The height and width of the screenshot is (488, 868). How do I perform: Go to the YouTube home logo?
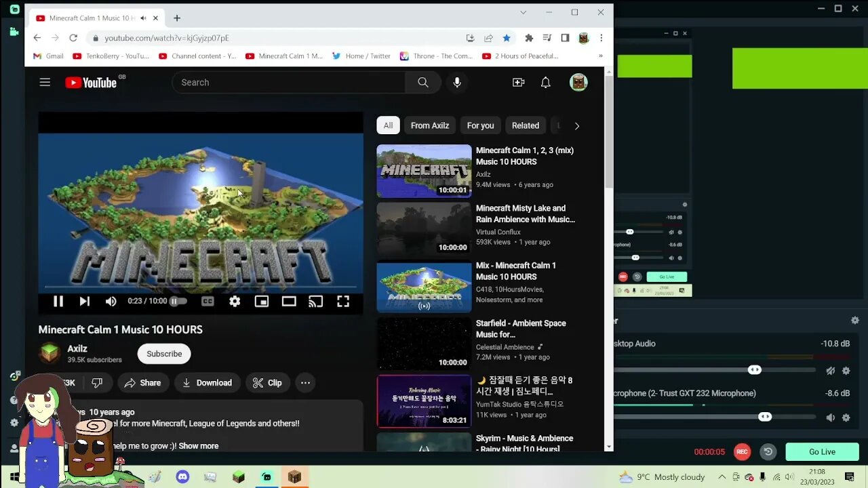click(x=91, y=83)
